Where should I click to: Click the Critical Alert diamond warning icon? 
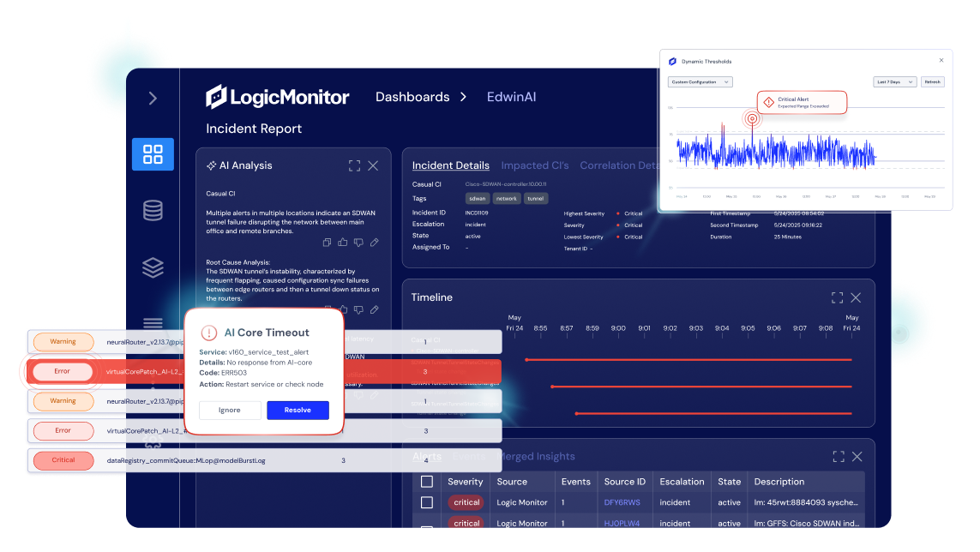769,102
